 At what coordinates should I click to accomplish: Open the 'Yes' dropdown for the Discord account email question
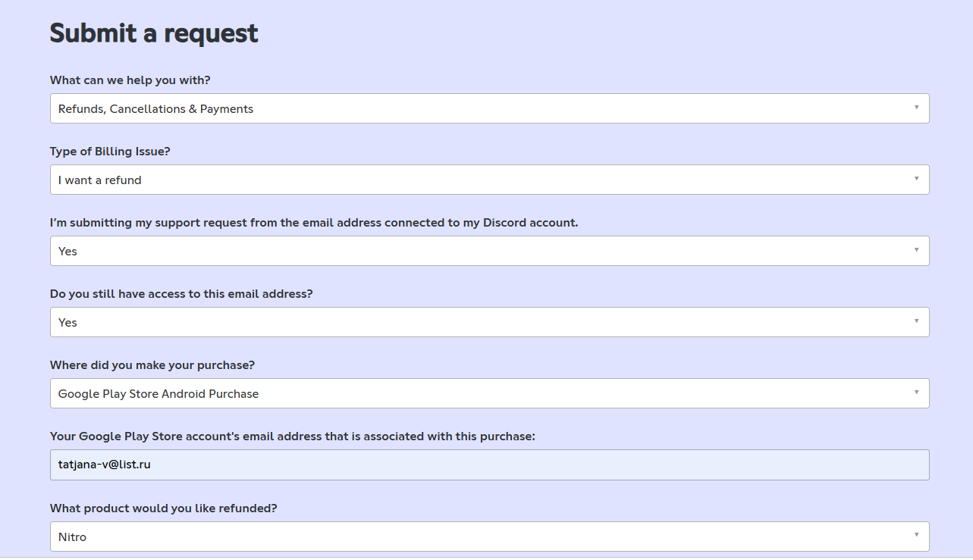(489, 251)
